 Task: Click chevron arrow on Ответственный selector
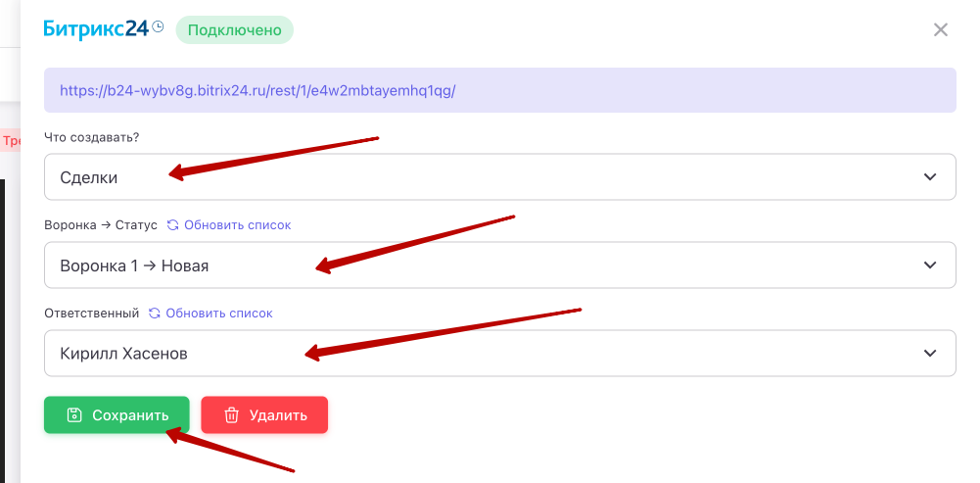929,354
